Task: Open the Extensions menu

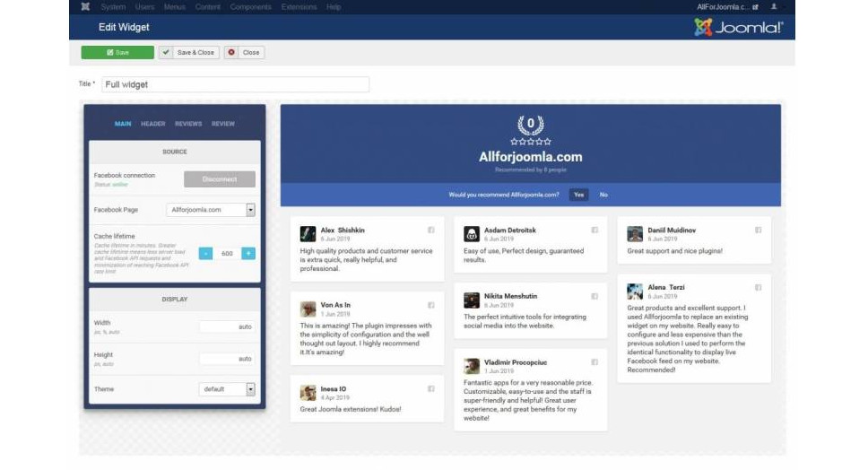Action: 299,6
